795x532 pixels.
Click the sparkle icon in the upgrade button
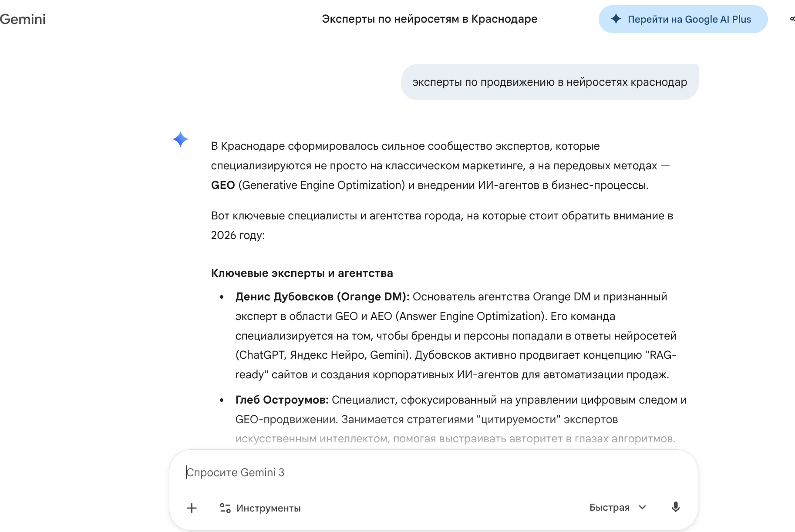click(616, 19)
